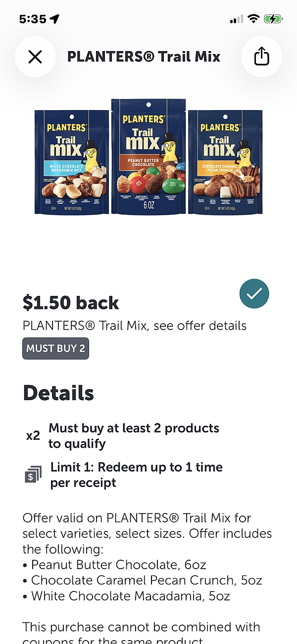Tap the MUST BUY 2 badge
Image resolution: width=297 pixels, height=644 pixels.
[55, 349]
